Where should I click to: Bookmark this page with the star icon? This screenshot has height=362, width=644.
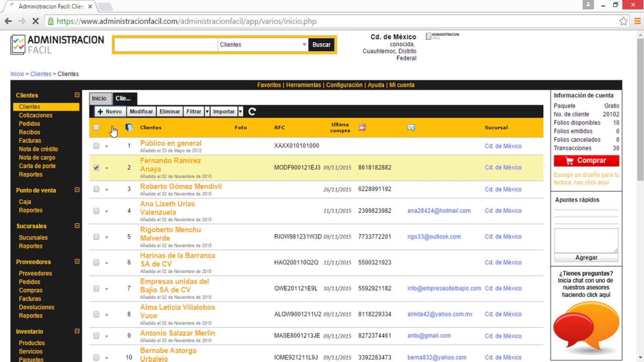(623, 21)
